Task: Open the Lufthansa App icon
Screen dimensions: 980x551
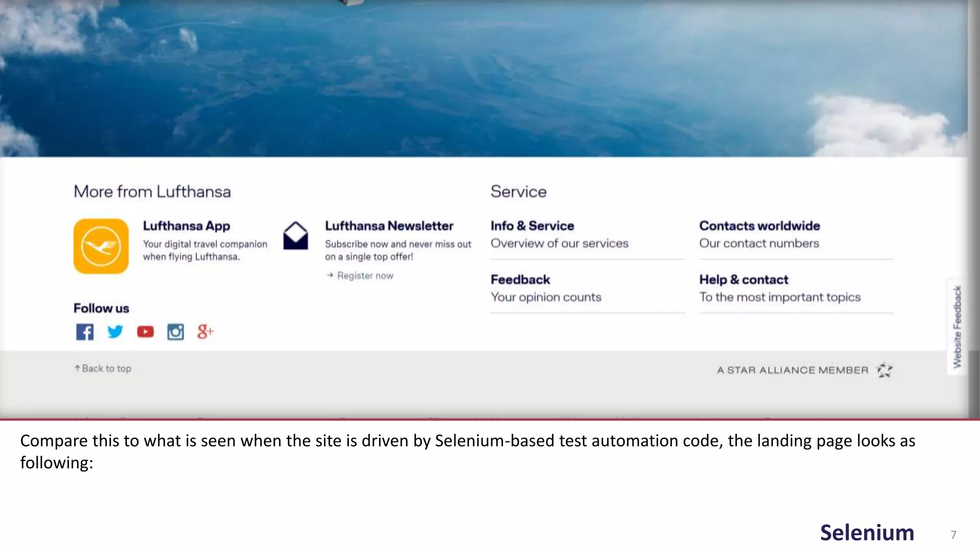Action: click(101, 246)
